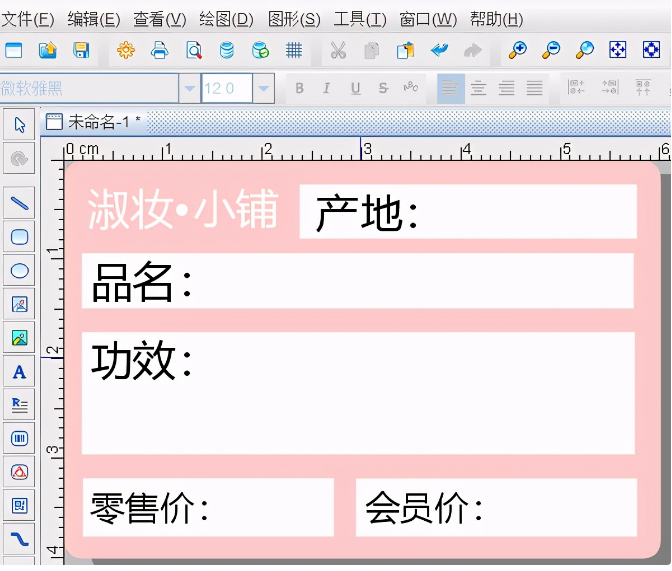This screenshot has width=672, height=571.
Task: Click the font size 12.0 field
Action: 227,88
